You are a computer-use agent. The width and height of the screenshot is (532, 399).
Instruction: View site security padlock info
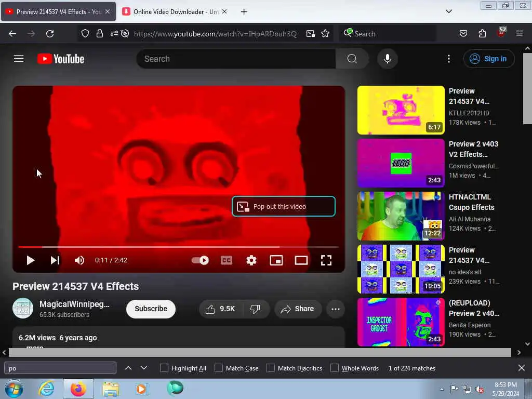pyautogui.click(x=99, y=33)
